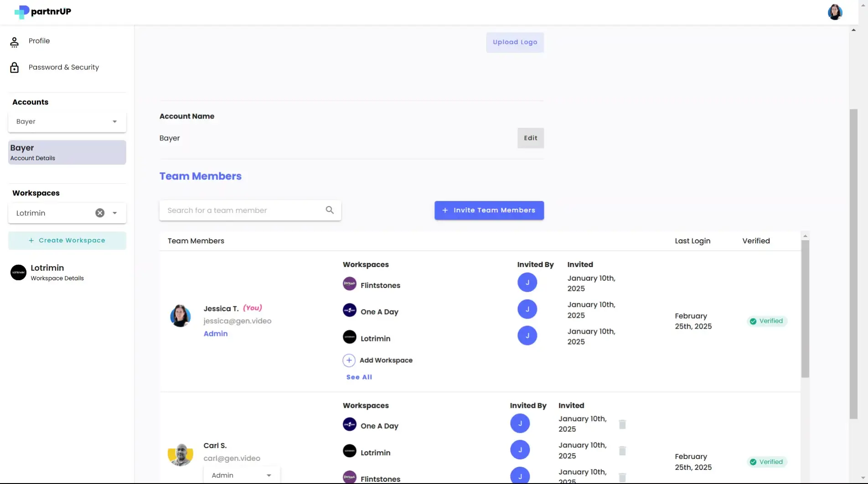Select the Profile person icon in sidebar
The height and width of the screenshot is (484, 868).
click(x=14, y=41)
